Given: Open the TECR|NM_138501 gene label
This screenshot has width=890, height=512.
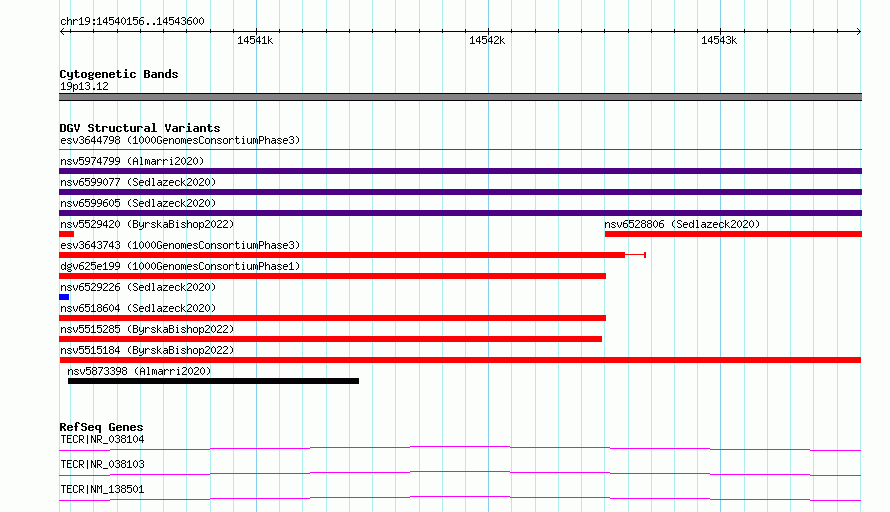Looking at the screenshot, I should 102,489.
